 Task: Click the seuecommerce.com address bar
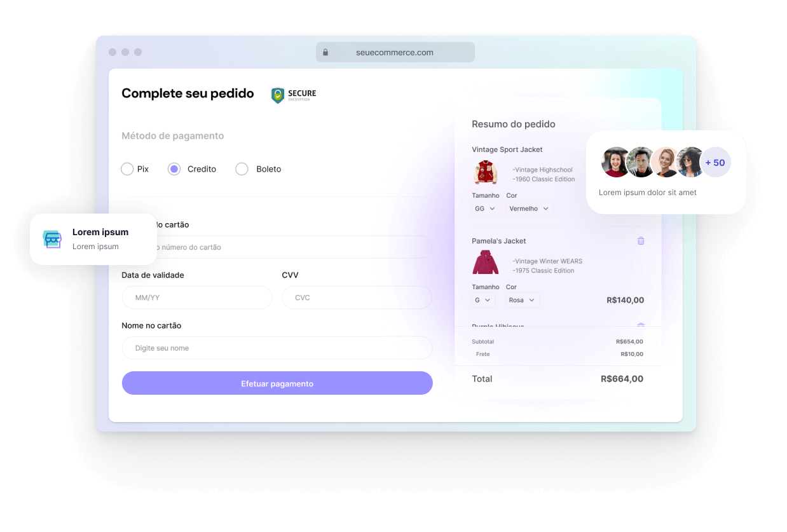(x=395, y=53)
